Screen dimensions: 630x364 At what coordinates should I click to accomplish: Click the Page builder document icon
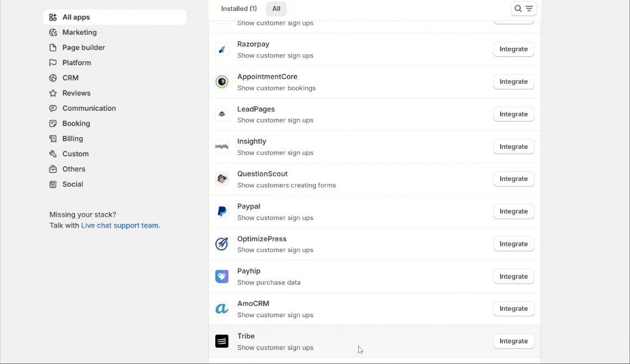coord(53,47)
